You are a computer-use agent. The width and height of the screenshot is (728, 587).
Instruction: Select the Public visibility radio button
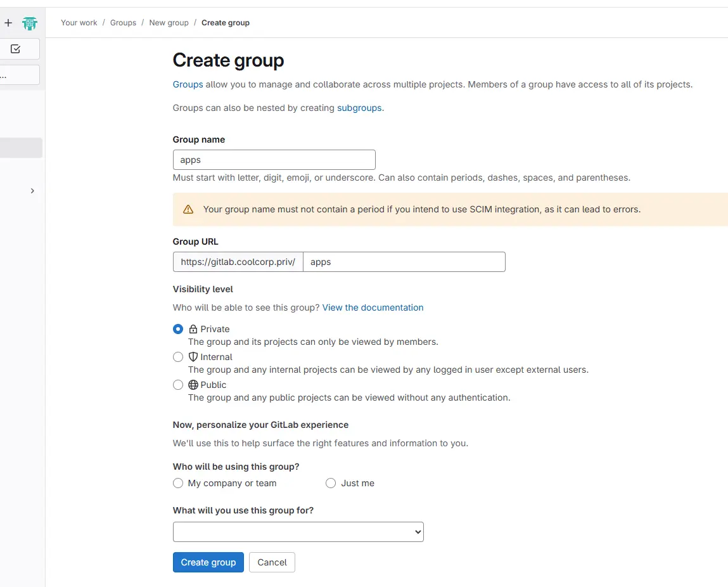coord(178,385)
